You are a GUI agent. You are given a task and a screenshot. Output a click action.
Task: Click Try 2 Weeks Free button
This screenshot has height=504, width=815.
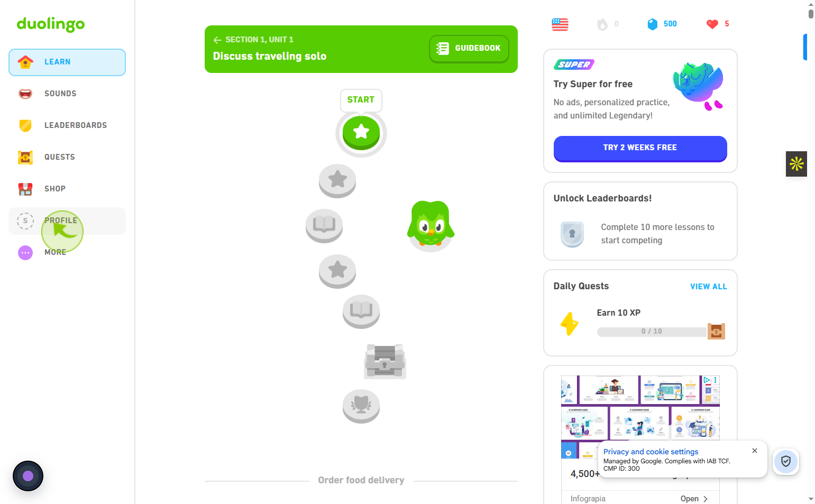point(640,148)
